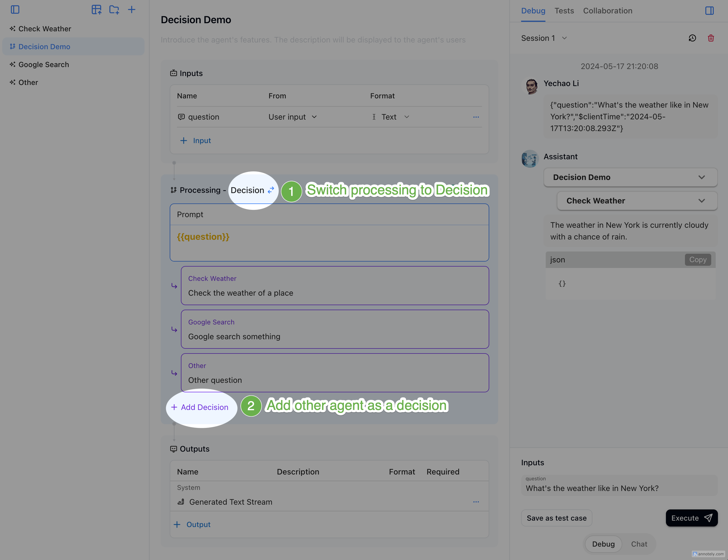This screenshot has width=728, height=560.
Task: Click the Execute button
Action: pyautogui.click(x=691, y=518)
